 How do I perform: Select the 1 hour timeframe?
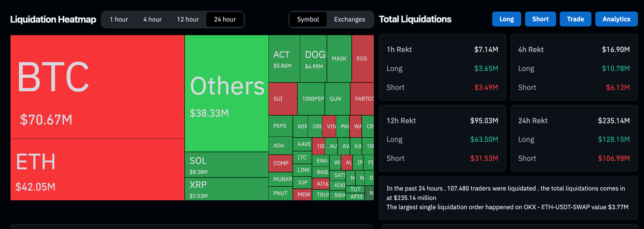[119, 19]
